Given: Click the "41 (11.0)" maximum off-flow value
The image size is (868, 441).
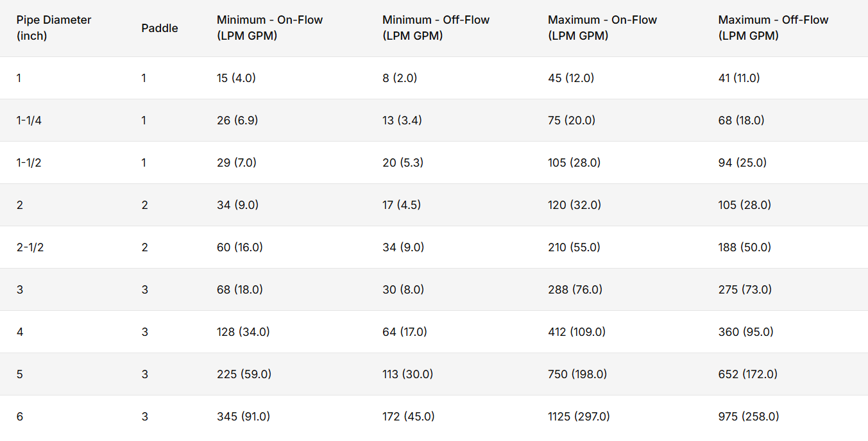Looking at the screenshot, I should tap(739, 78).
